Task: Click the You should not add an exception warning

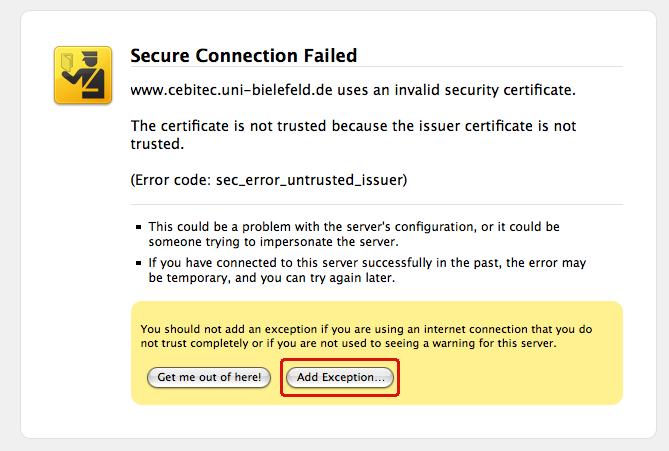Action: [x=366, y=336]
